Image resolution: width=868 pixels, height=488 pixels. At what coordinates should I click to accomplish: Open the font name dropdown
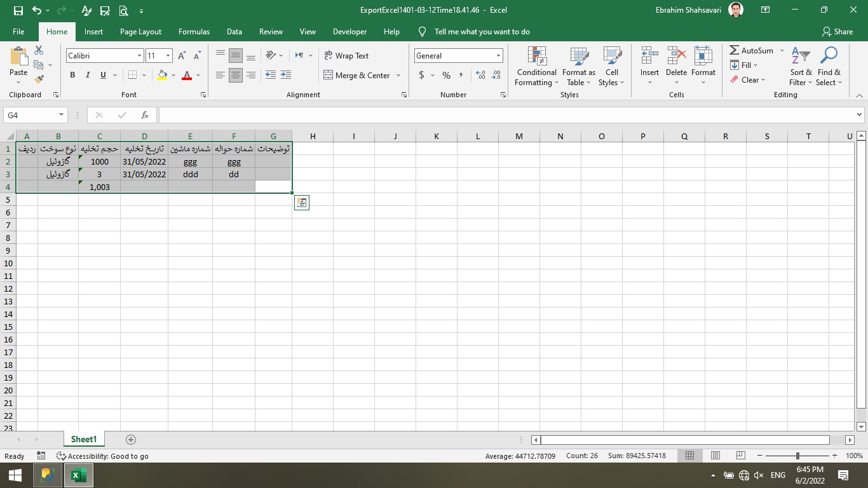[139, 56]
